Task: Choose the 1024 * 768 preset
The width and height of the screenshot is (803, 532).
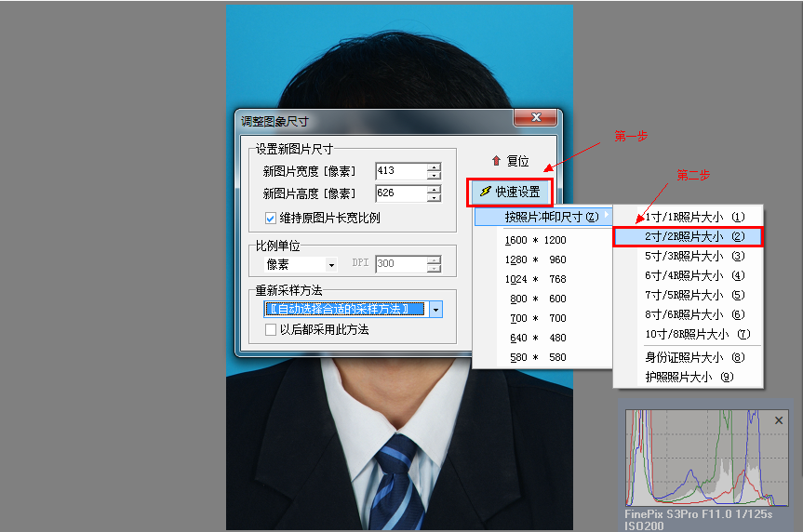Action: pos(536,279)
